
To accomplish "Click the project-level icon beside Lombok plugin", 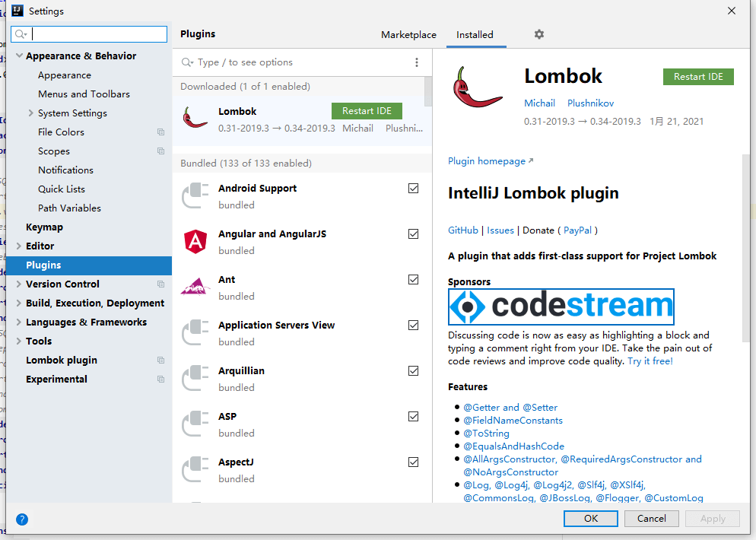I will click(x=161, y=361).
